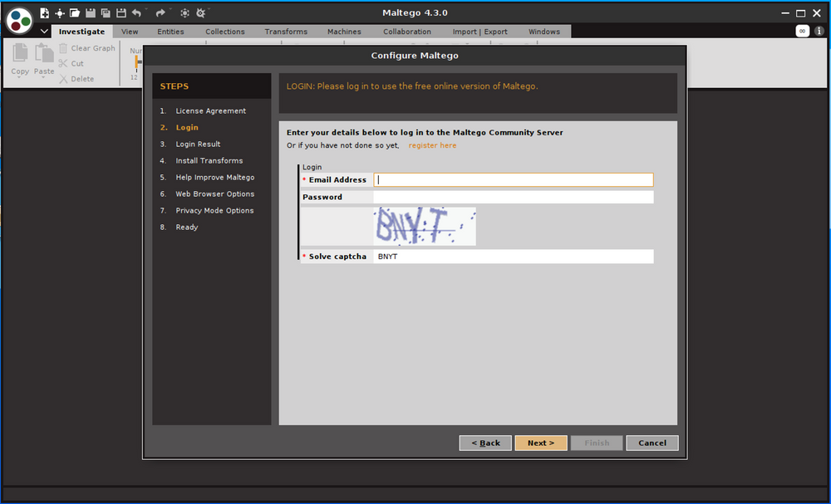Click the Save floppy disk icon

91,13
